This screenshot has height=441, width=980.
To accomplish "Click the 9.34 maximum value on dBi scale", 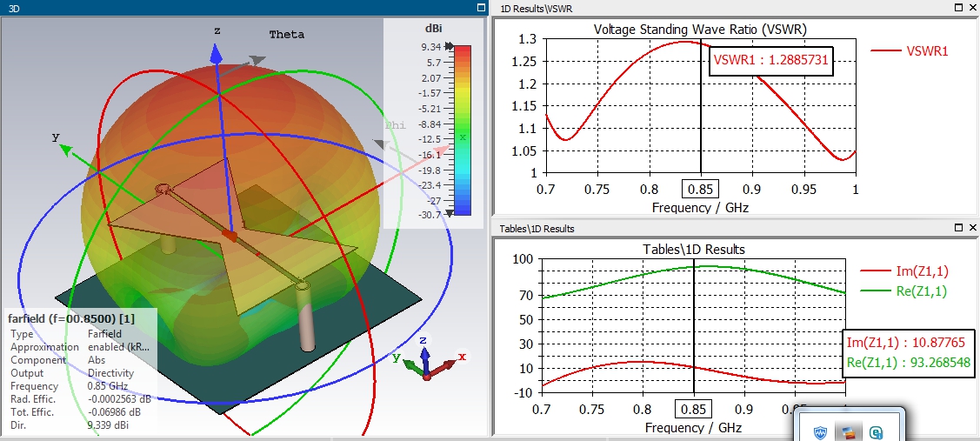I will [431, 47].
